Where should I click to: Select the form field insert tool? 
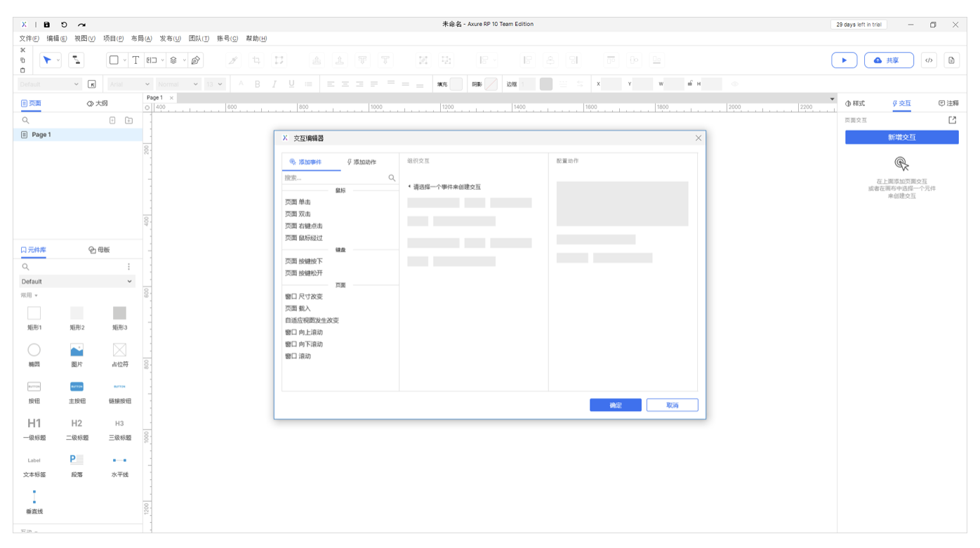(152, 60)
